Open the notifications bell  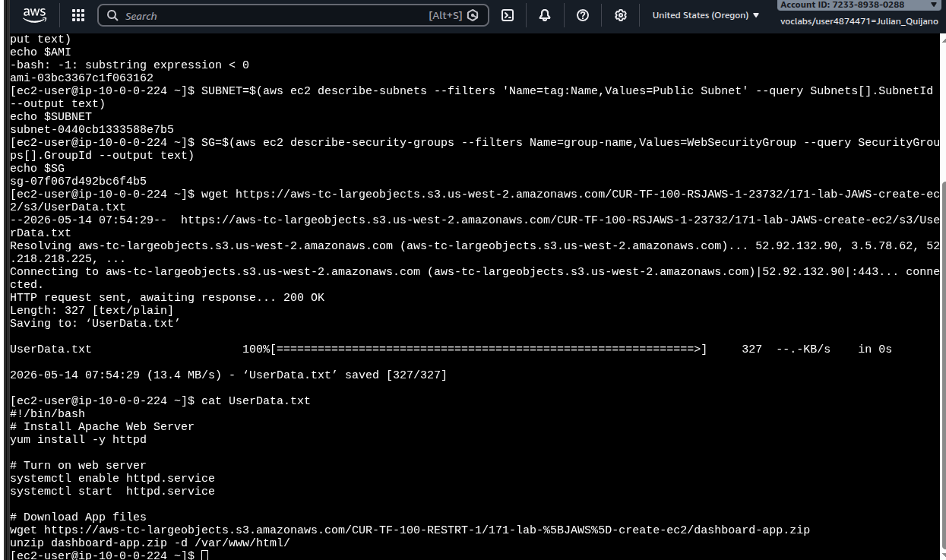tap(545, 15)
